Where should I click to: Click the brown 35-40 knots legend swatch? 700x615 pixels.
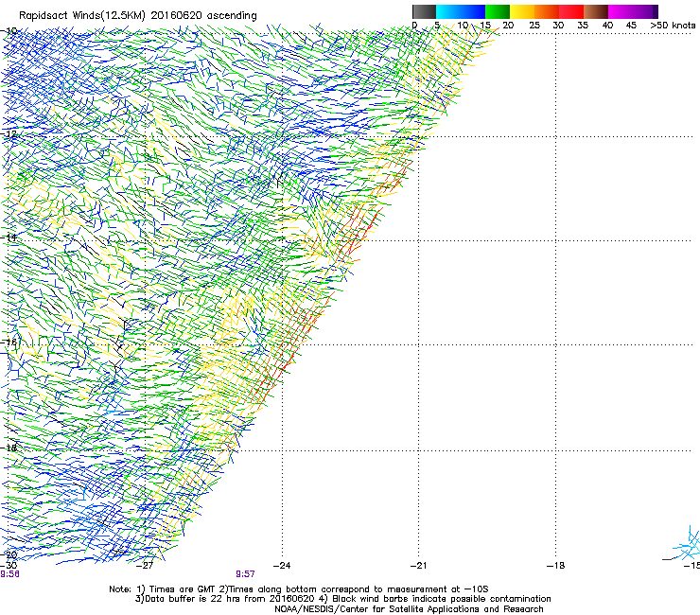[x=596, y=11]
